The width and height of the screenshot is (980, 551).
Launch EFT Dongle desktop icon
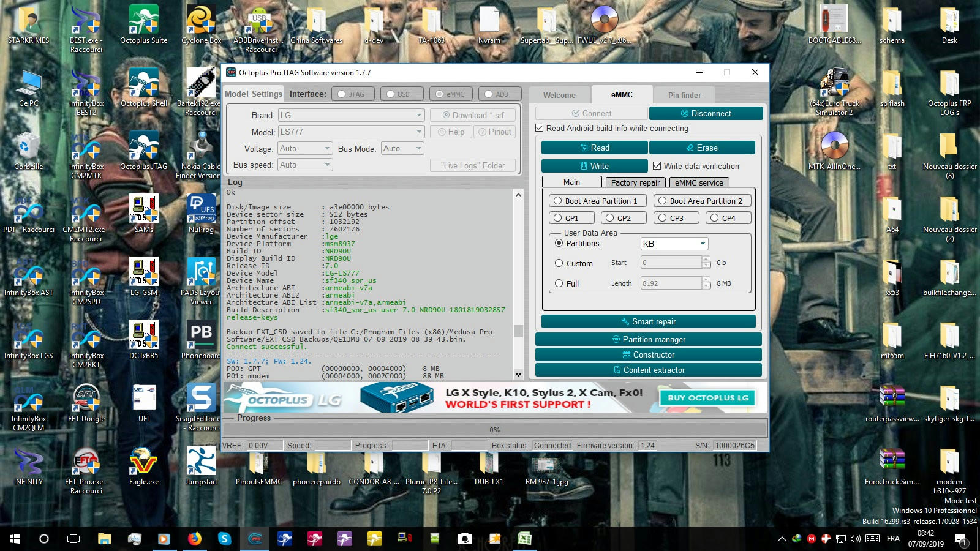click(x=86, y=403)
